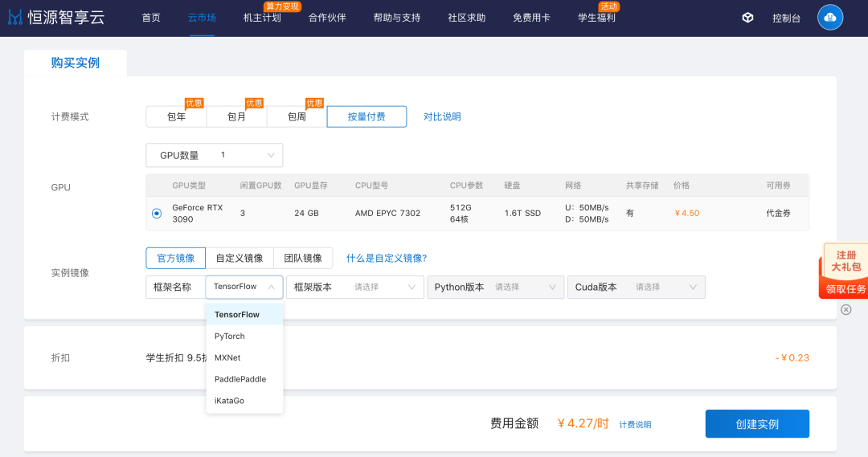Open 免费用卡 navigation item

[x=531, y=18]
